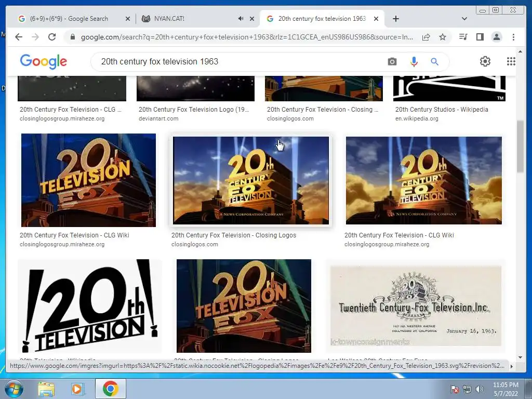Close the (6+9)+(6*9) Google Search tab

(x=128, y=19)
